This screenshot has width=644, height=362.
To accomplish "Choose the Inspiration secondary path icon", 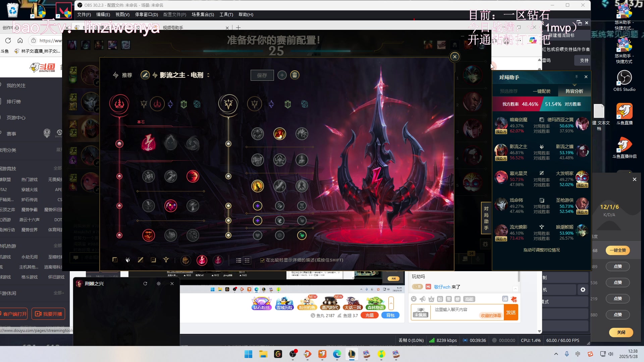I will click(305, 104).
